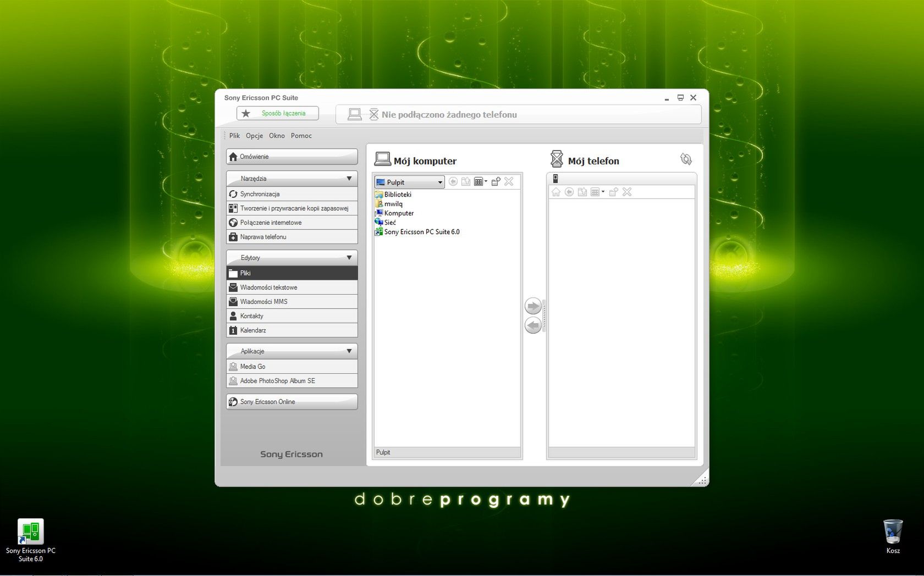The height and width of the screenshot is (576, 924).
Task: Transfer files to computer with left arrow
Action: [x=533, y=326]
